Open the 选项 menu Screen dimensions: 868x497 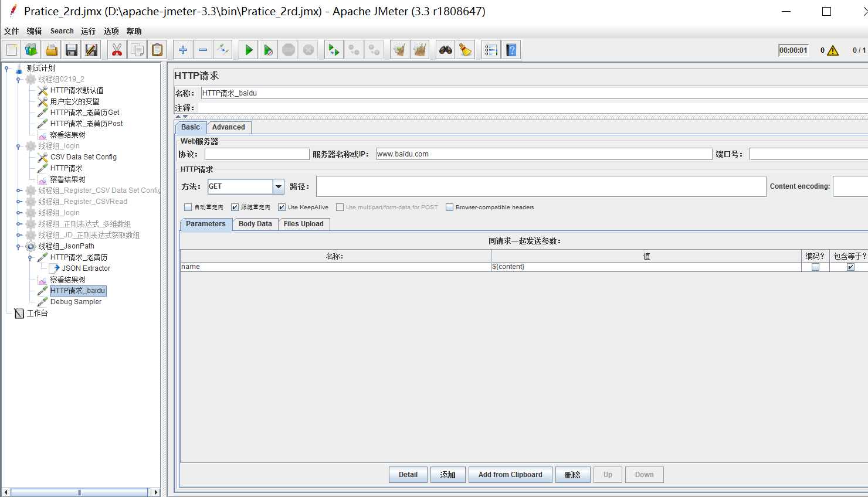click(x=111, y=31)
